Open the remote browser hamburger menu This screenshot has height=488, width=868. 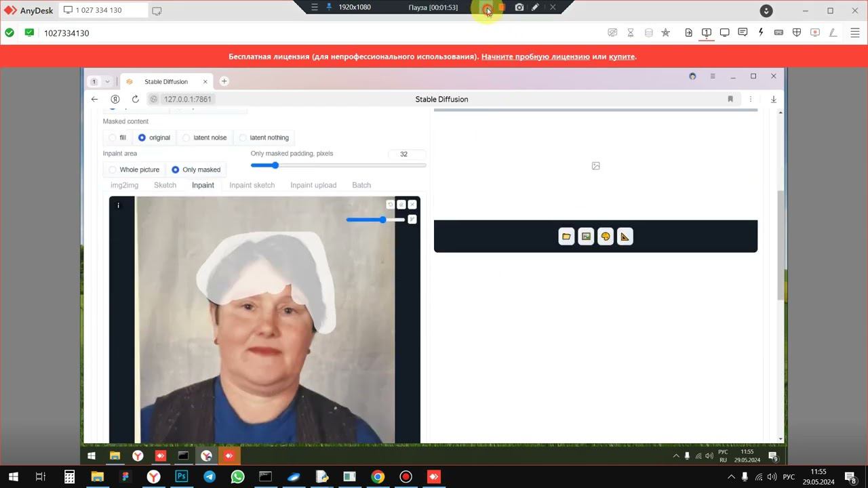[x=712, y=76]
